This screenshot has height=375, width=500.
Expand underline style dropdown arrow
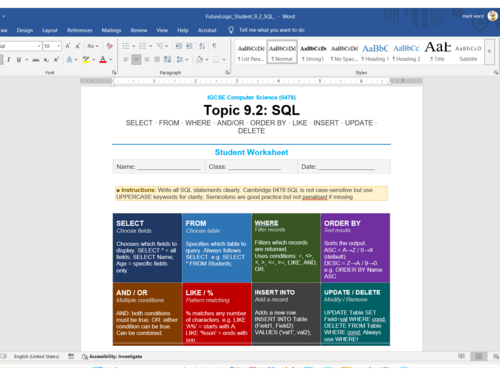(x=26, y=60)
